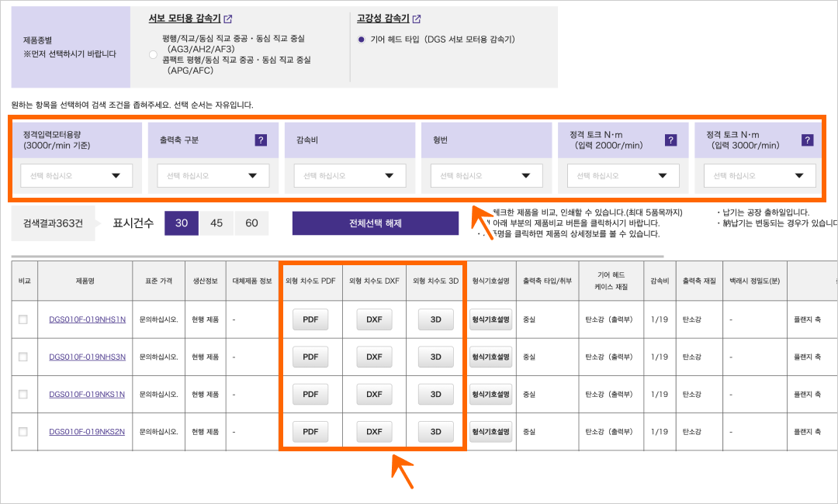Click help icon for 정격 토크 입력 3000r/min
The width and height of the screenshot is (838, 504).
click(x=808, y=140)
